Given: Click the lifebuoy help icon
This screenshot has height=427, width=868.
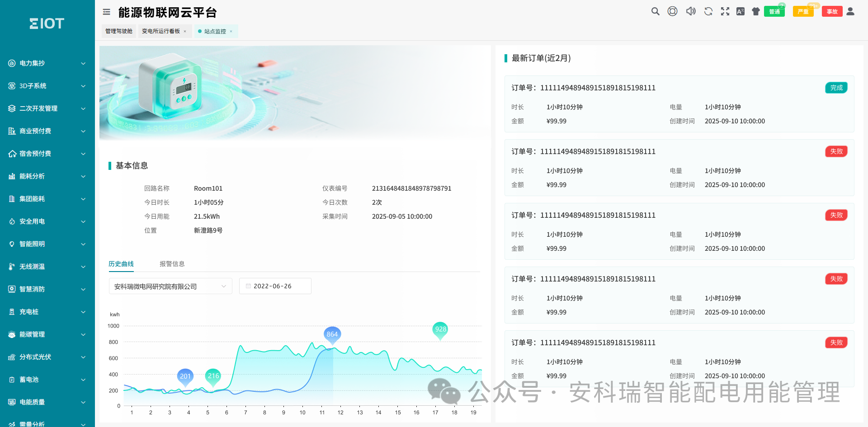Looking at the screenshot, I should point(673,11).
